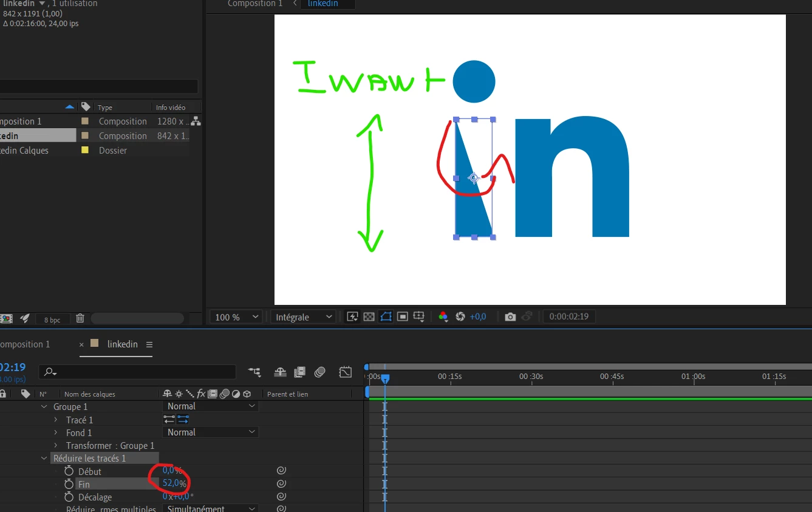Image resolution: width=812 pixels, height=512 pixels.
Task: Collapse the Groupe 1 property group
Action: (x=44, y=407)
